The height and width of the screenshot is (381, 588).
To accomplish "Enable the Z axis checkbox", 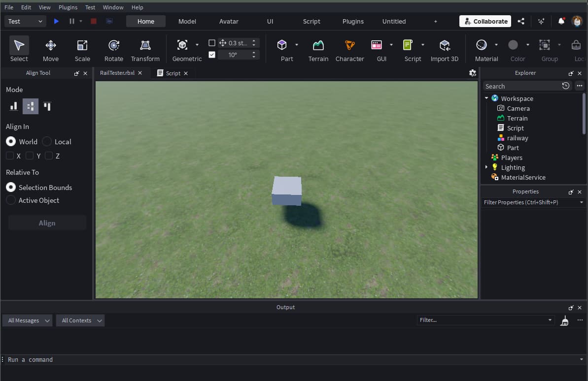I will [49, 156].
